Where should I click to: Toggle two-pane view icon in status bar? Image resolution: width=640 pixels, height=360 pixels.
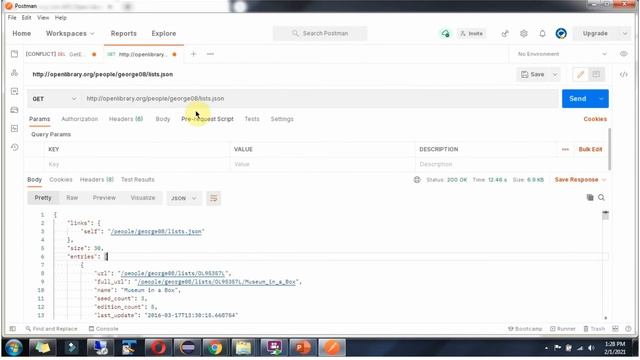tap(616, 329)
